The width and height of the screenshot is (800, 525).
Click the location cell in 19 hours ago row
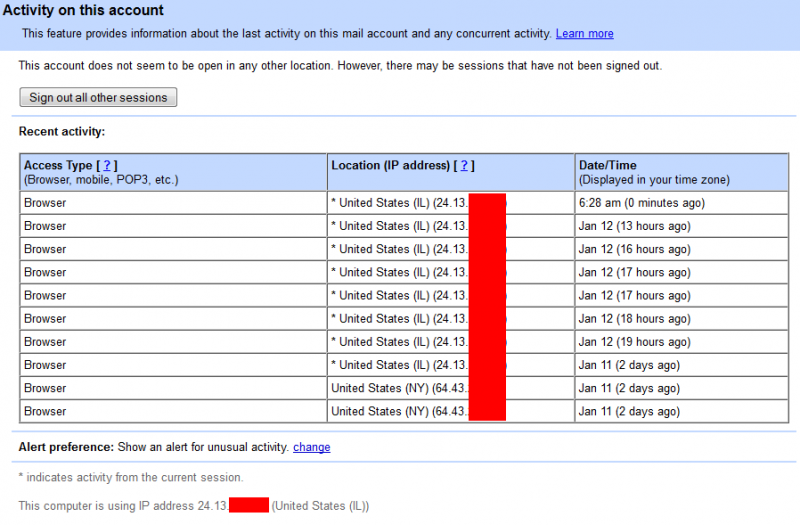pyautogui.click(x=451, y=342)
